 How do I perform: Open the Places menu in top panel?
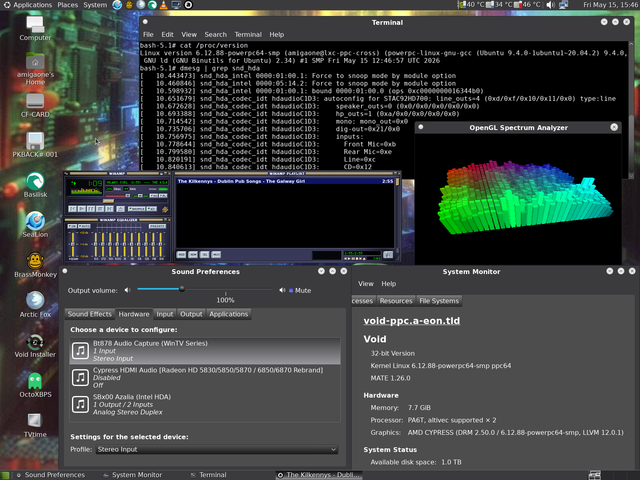pyautogui.click(x=68, y=5)
